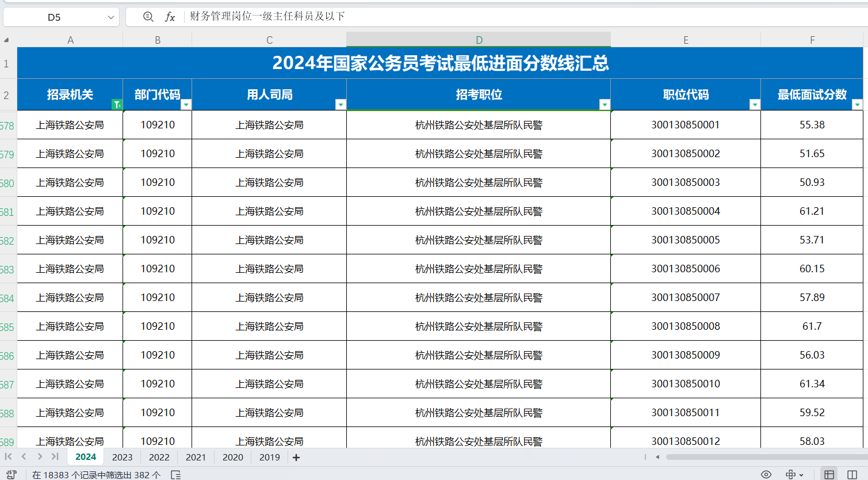Image resolution: width=868 pixels, height=480 pixels.
Task: Click the list icon beside filter count
Action: 176,474
